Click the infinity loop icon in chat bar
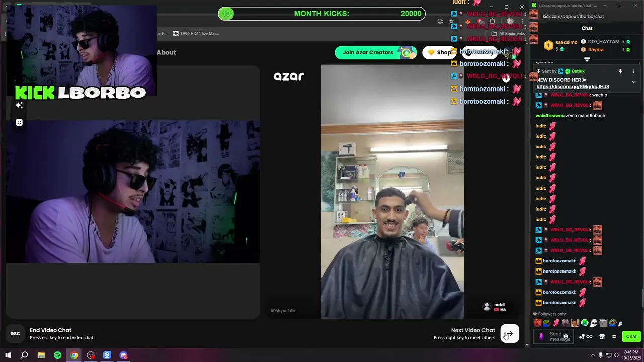The width and height of the screenshot is (644, 362). click(x=589, y=337)
